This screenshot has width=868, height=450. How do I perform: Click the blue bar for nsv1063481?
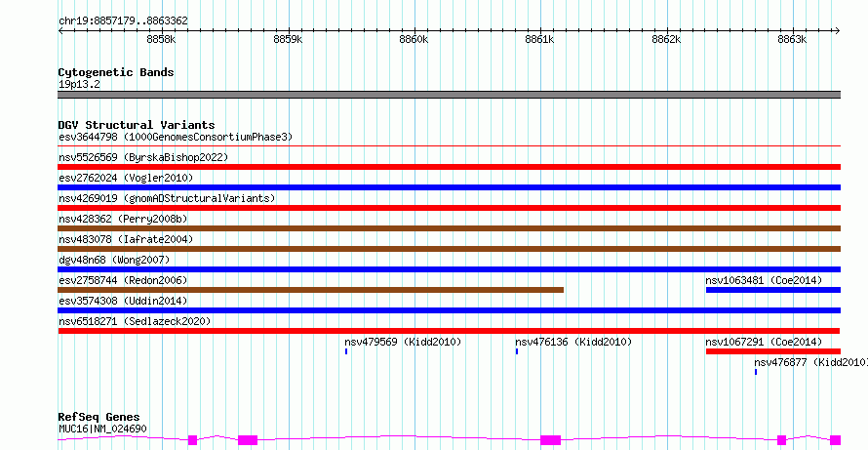coord(773,290)
